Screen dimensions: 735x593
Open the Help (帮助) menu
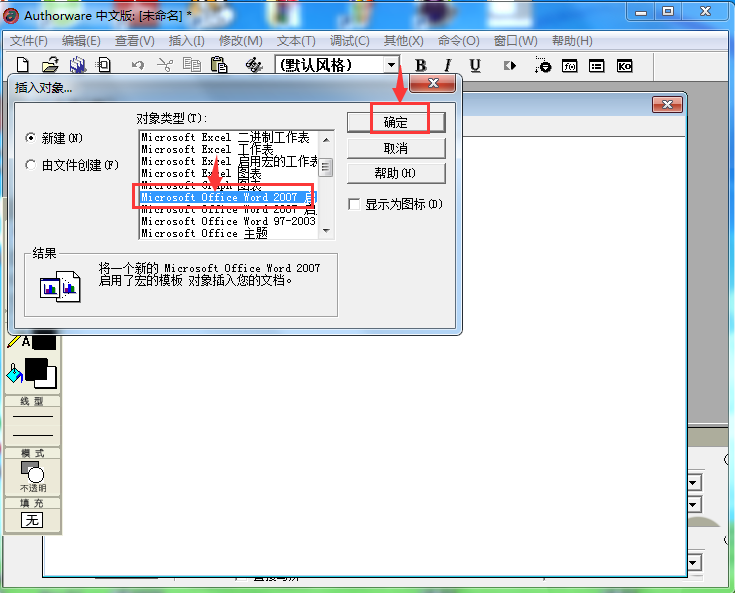point(572,41)
